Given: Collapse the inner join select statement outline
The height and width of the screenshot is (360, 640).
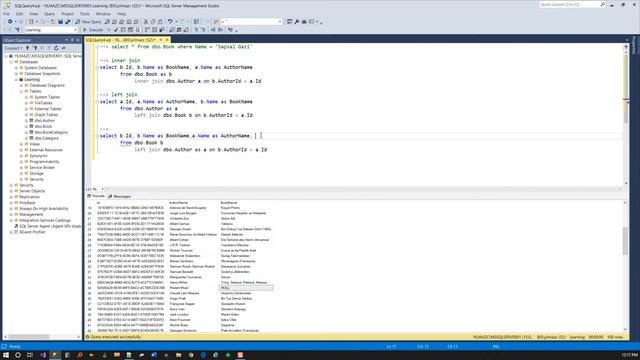Looking at the screenshot, I should (97, 67).
